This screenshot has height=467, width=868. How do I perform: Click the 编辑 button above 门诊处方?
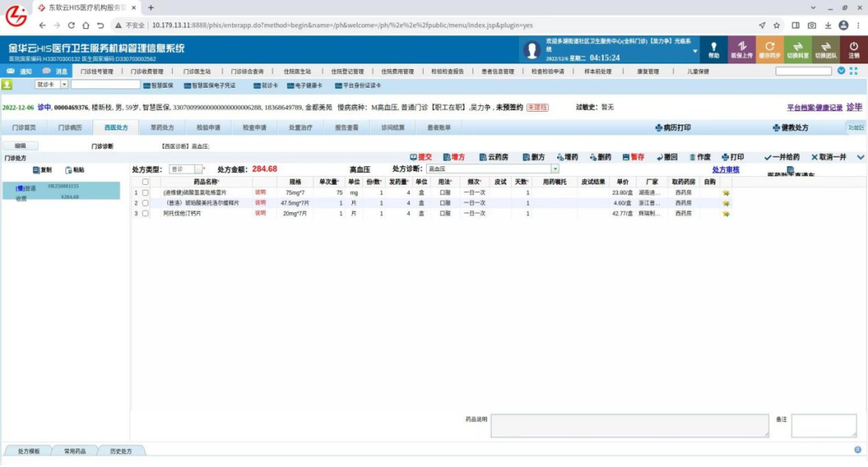tap(20, 146)
